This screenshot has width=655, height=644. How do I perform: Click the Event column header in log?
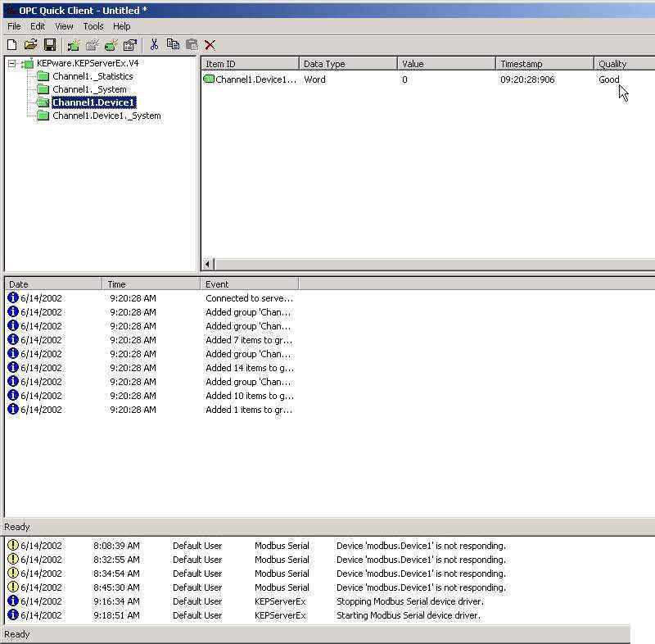249,284
